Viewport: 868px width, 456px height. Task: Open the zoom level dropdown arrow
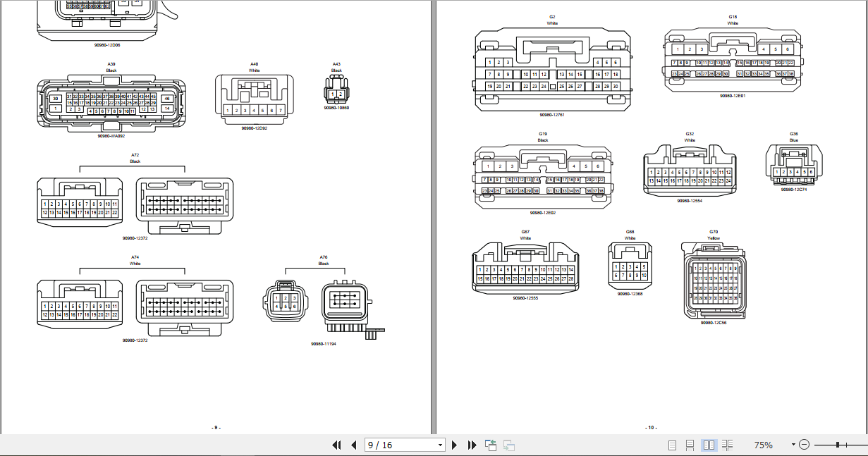(x=793, y=445)
